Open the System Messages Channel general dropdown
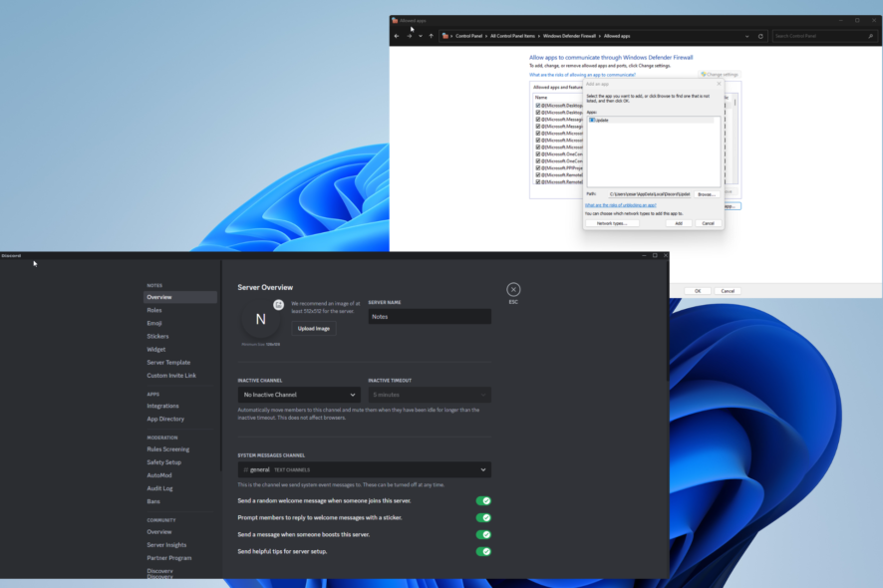Image resolution: width=883 pixels, height=588 pixels. (365, 469)
